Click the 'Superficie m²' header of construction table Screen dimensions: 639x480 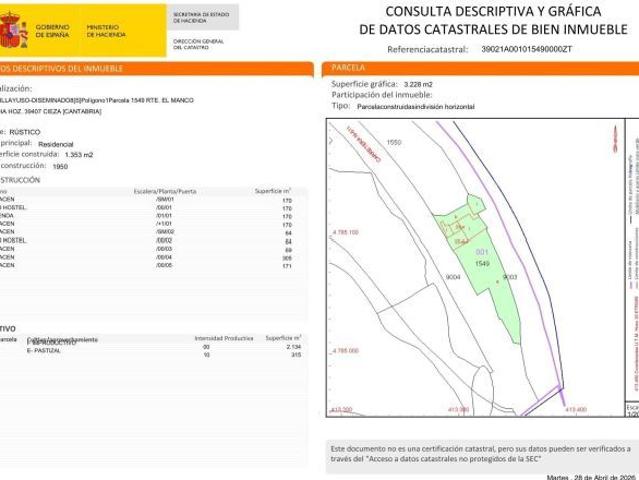[273, 191]
